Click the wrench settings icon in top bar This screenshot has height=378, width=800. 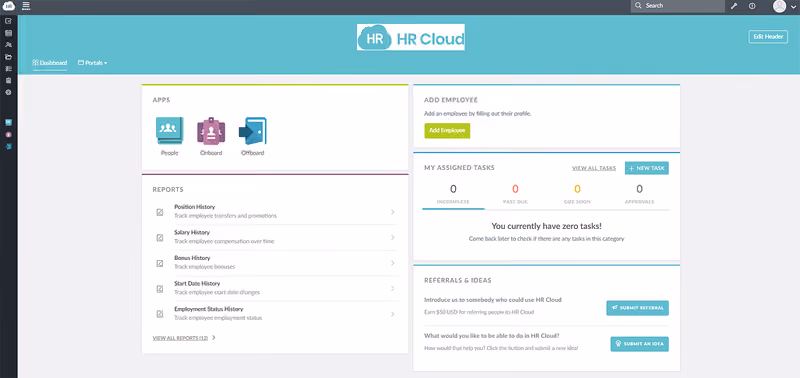coord(734,6)
